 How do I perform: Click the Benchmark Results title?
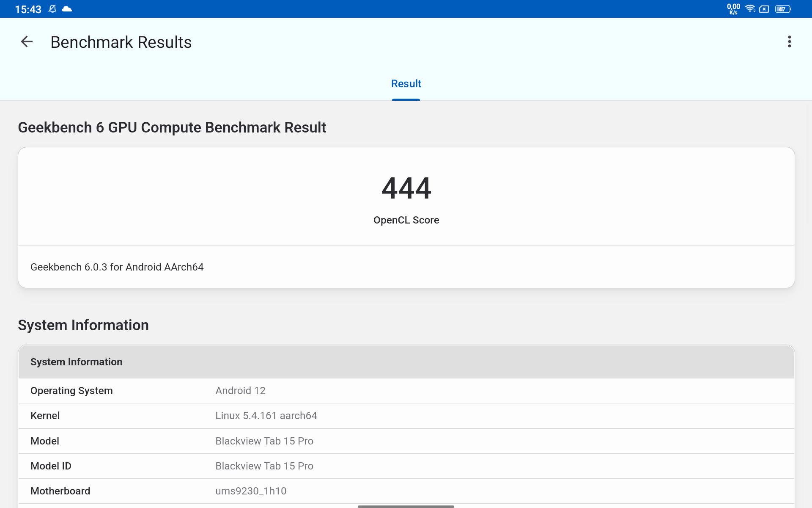tap(121, 42)
